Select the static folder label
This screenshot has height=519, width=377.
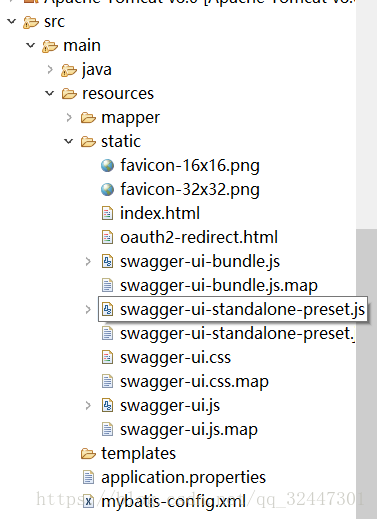click(x=121, y=141)
